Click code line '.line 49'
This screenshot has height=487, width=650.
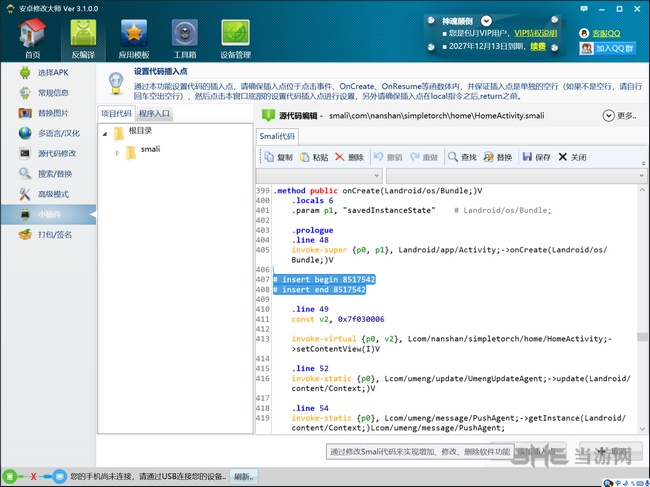(x=310, y=309)
